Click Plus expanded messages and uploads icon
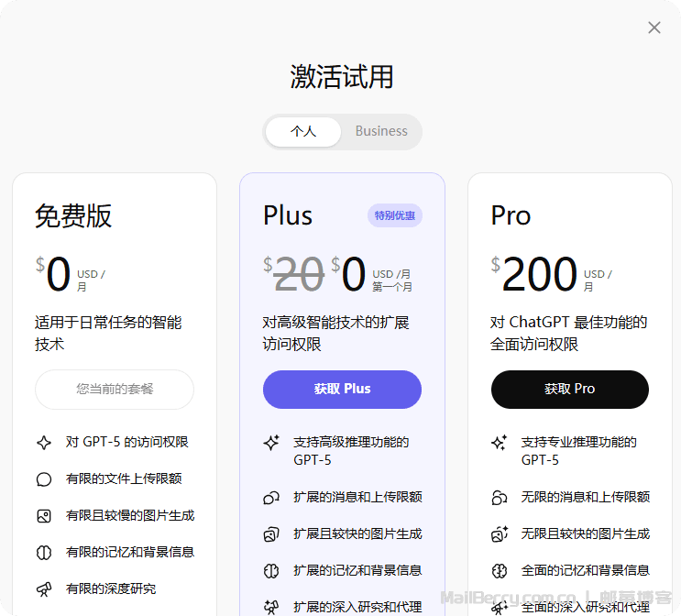Viewport: 681px width, 616px height. click(x=271, y=498)
